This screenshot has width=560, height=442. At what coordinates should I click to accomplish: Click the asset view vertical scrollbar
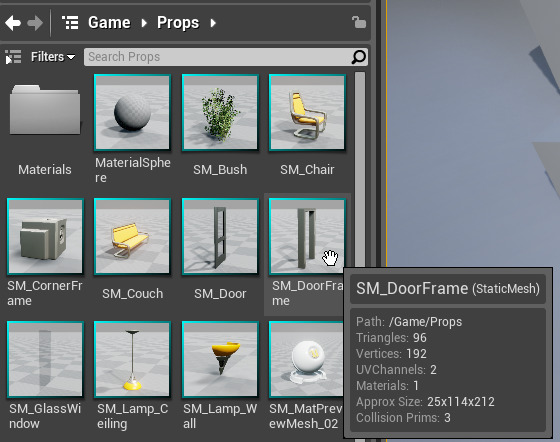pyautogui.click(x=360, y=170)
